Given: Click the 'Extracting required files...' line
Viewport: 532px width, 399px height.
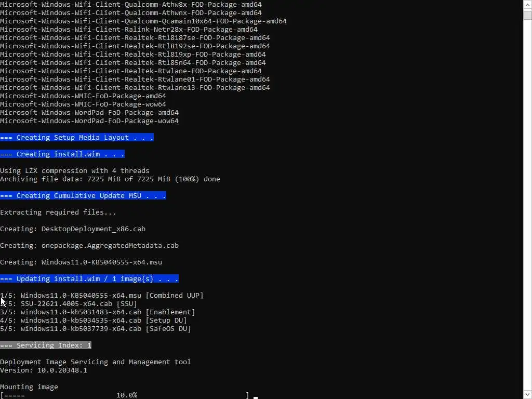Looking at the screenshot, I should click(x=58, y=212).
